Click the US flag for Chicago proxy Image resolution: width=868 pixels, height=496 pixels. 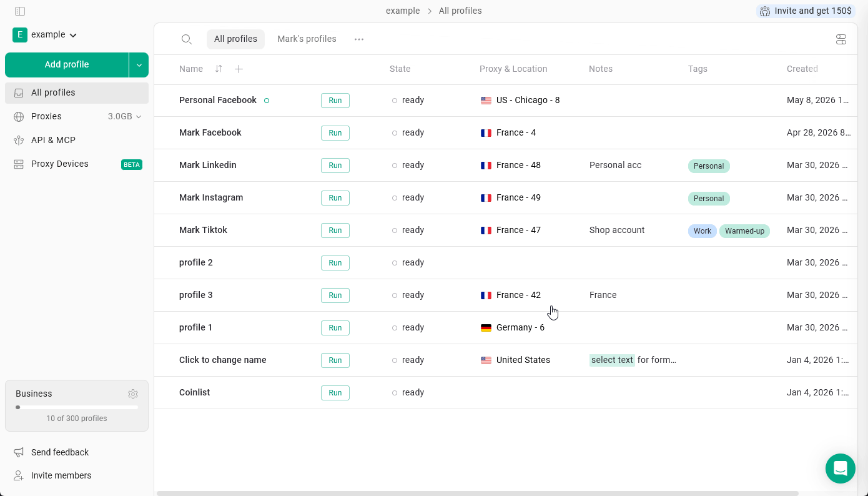(486, 101)
